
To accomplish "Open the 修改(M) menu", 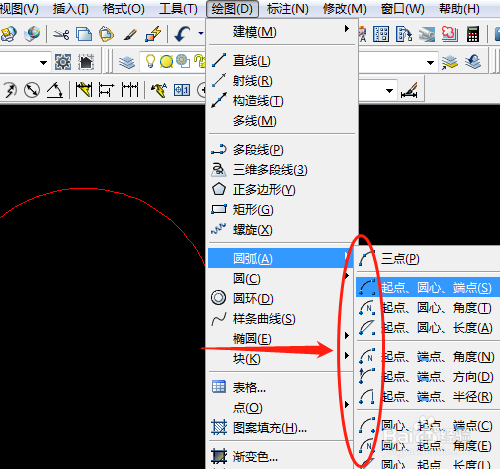I will point(345,9).
